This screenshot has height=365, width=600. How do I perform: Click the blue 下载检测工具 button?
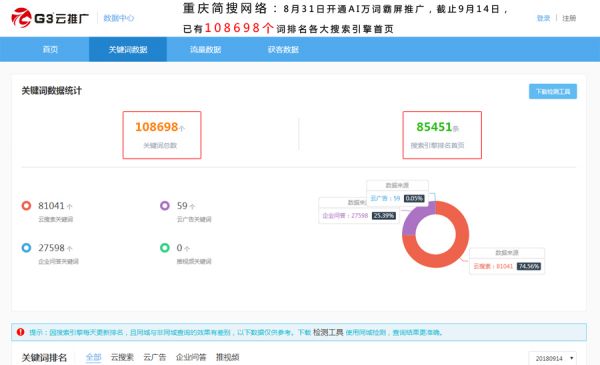pos(553,91)
